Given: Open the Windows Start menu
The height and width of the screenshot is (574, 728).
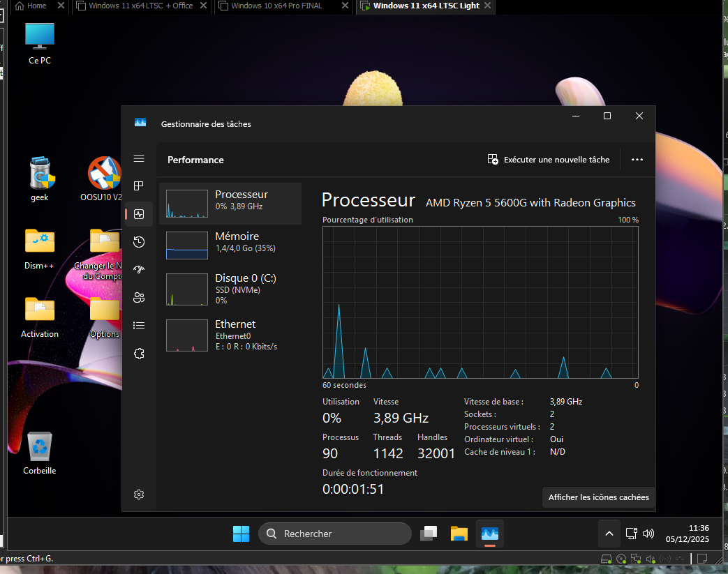Looking at the screenshot, I should pos(241,534).
